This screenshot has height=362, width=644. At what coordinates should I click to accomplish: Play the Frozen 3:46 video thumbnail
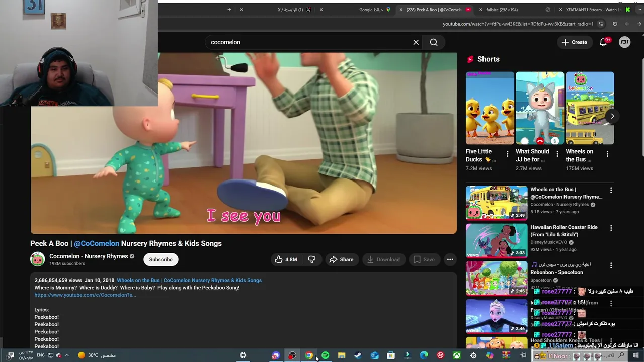point(497,316)
